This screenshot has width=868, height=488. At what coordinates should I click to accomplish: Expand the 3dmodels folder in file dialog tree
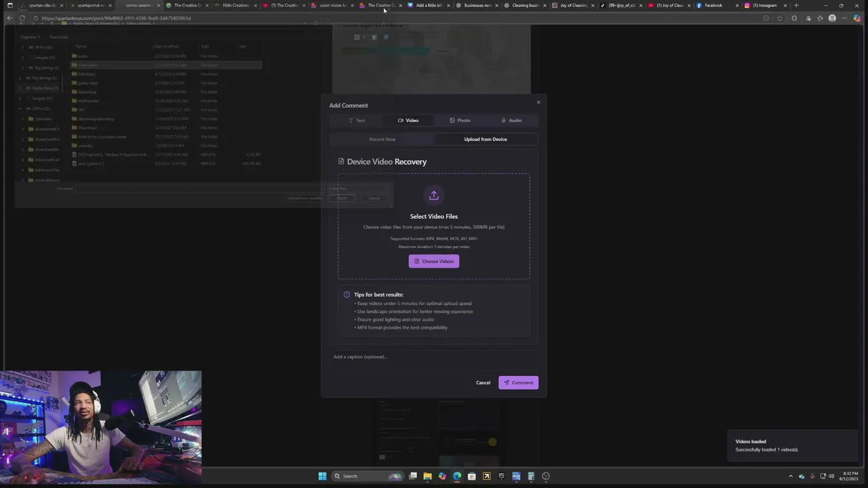22,119
